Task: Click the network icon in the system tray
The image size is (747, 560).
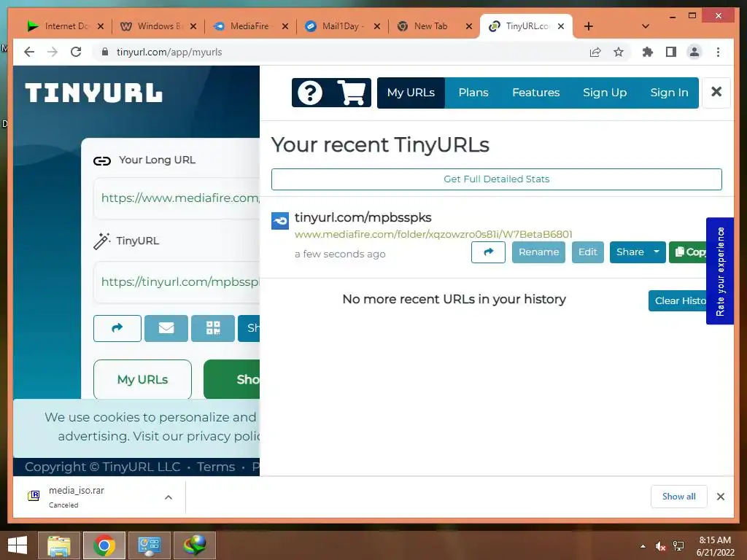Action: (678, 546)
